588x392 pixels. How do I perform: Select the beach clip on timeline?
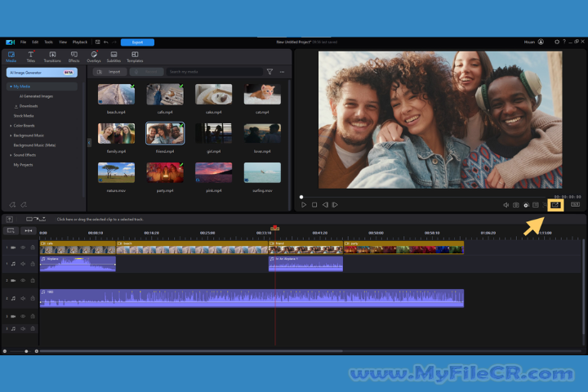pyautogui.click(x=192, y=247)
